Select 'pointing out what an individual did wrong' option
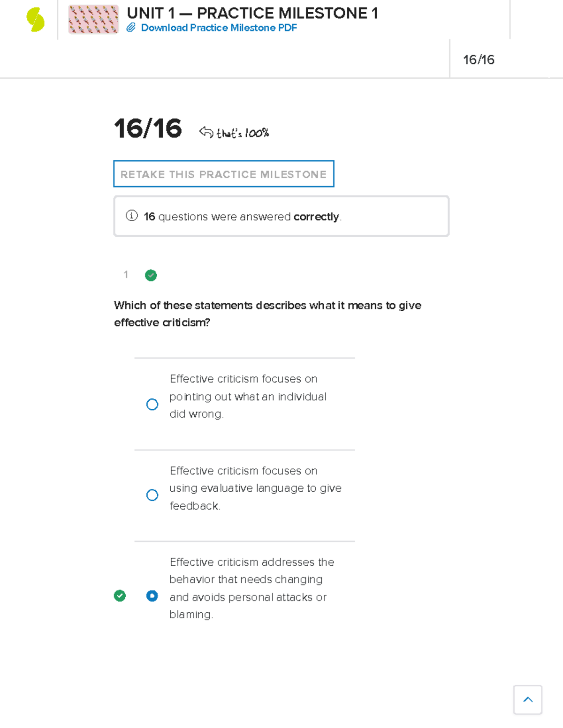563x728 pixels. 152,404
